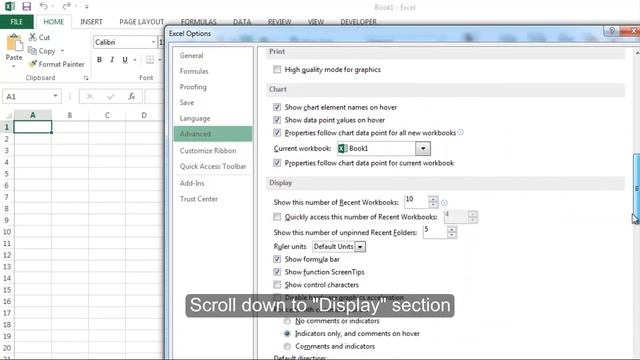Click the Undo arrow icon
Screen dimensions: 640x360
click(44, 6)
